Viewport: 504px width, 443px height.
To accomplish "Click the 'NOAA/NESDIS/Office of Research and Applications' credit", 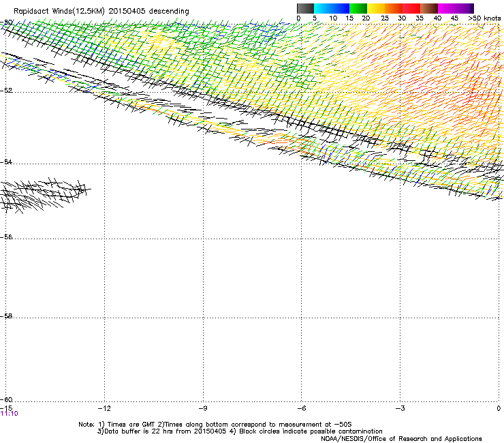I will click(x=401, y=439).
